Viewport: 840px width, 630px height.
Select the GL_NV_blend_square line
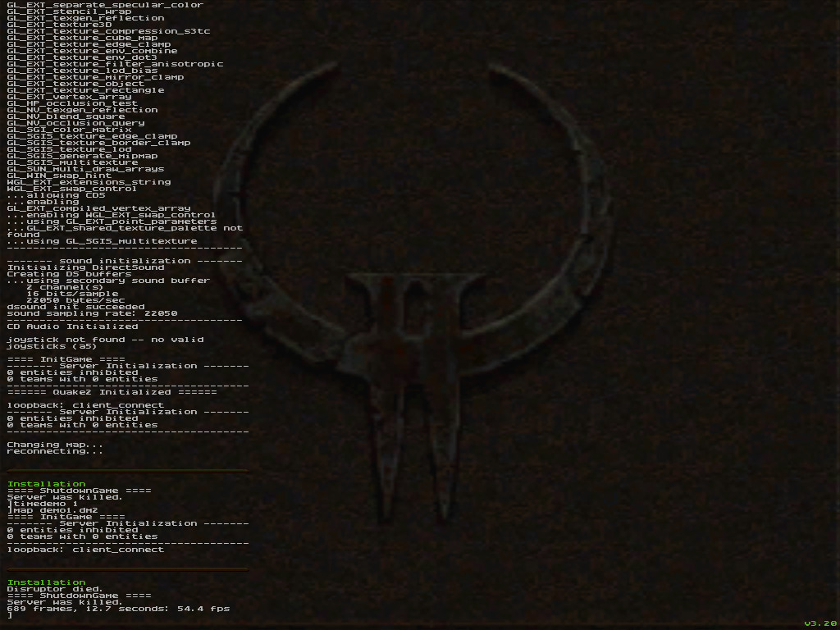pyautogui.click(x=66, y=116)
